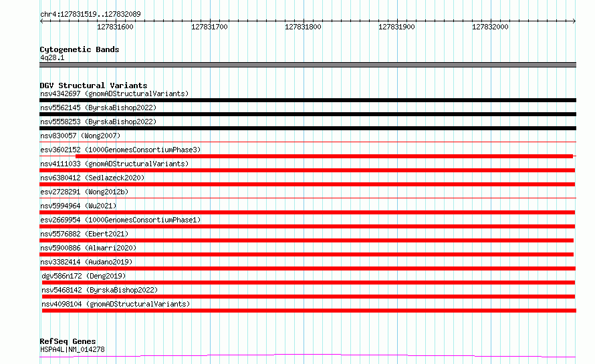
Task: Click the red bar under esv3602152
Action: point(324,156)
